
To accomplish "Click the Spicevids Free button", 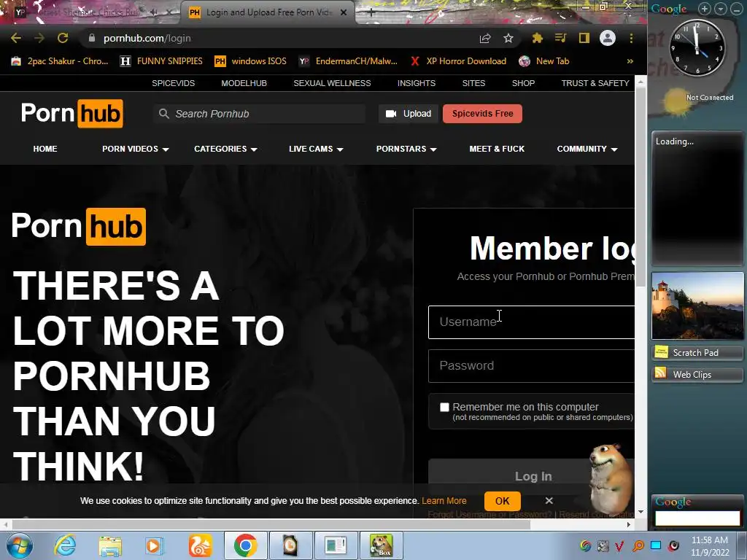I will pyautogui.click(x=483, y=114).
